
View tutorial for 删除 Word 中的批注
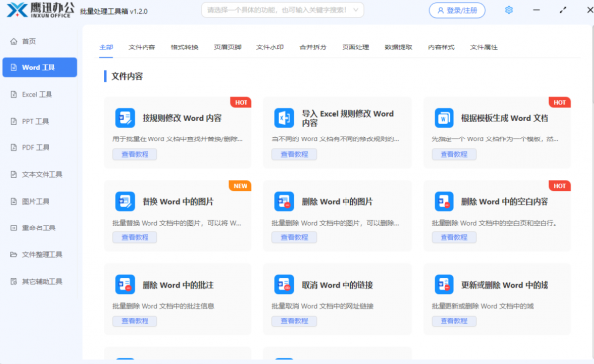coord(135,321)
